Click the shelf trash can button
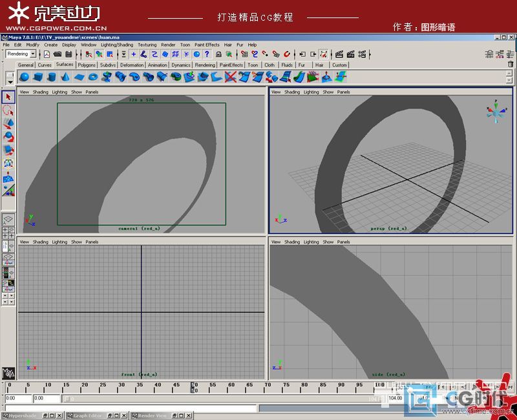Image resolution: width=517 pixels, height=420 pixels. click(x=511, y=65)
